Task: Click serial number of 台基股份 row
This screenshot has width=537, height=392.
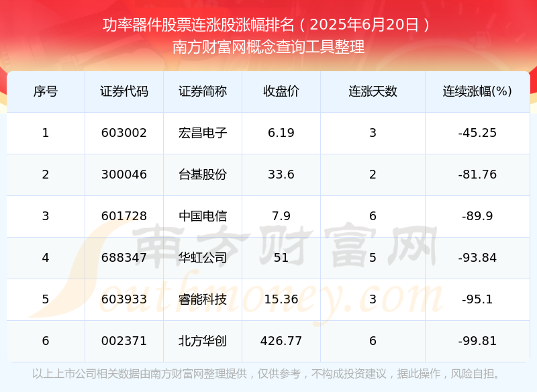Action: click(x=46, y=175)
